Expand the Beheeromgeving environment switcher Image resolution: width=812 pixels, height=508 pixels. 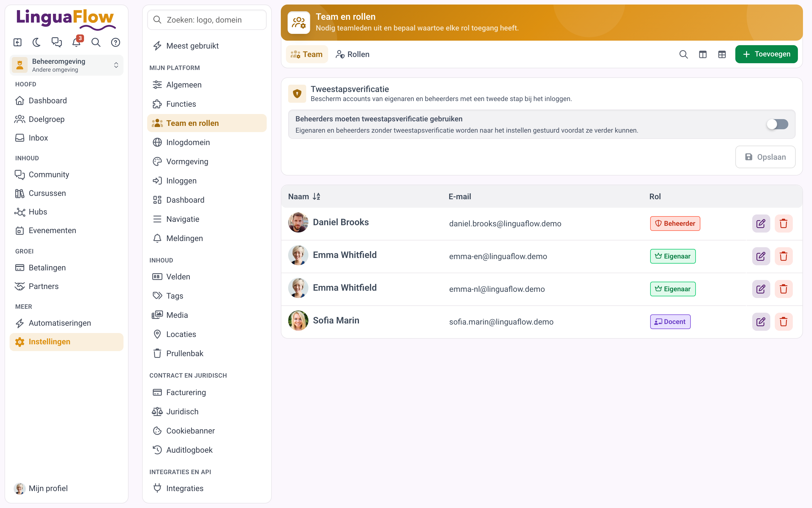(x=67, y=65)
